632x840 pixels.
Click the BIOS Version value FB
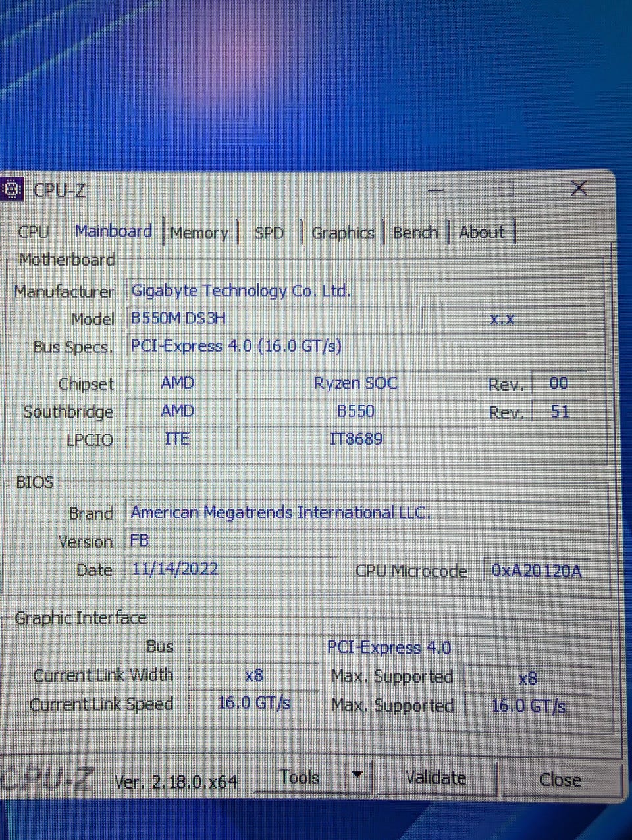pos(357,541)
